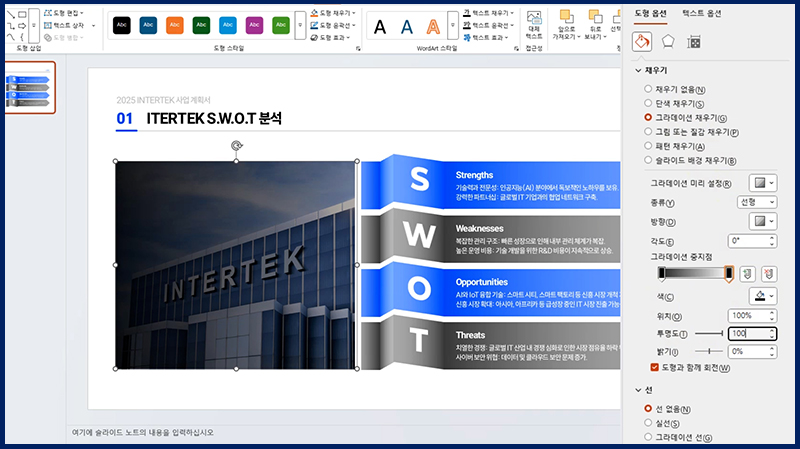This screenshot has width=800, height=449.
Task: Select 슬라이드 배경 채우기 option
Action: (648, 160)
